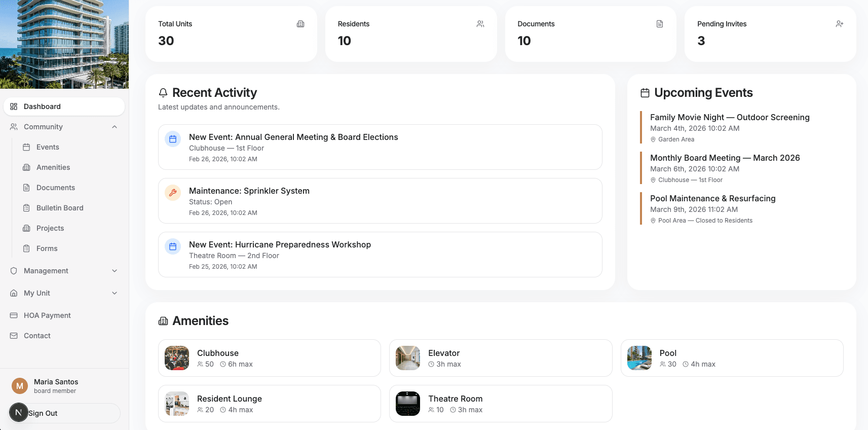868x430 pixels.
Task: Click the Bulletin Board clipboard icon
Action: pos(26,208)
